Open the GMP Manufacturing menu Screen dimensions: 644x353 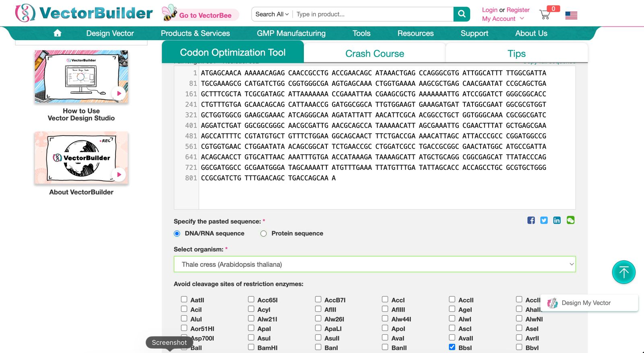pyautogui.click(x=291, y=33)
